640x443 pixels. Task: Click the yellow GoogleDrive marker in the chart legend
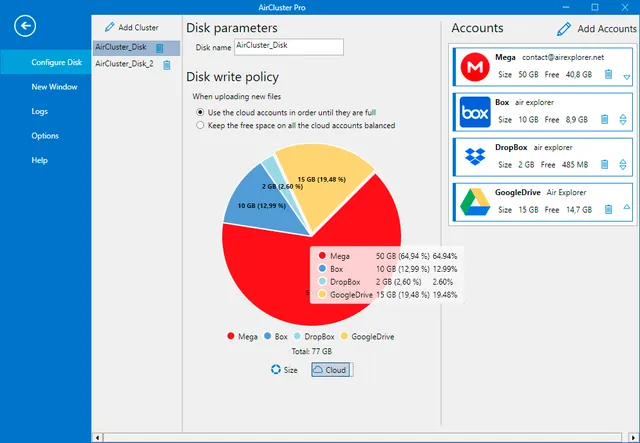[x=344, y=336]
